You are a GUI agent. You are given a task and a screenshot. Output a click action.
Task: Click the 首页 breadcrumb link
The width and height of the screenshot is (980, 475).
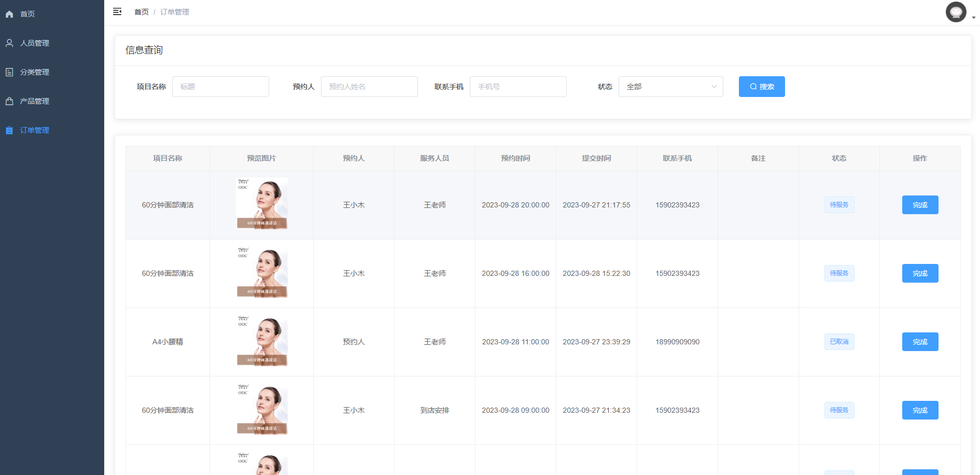coord(142,12)
